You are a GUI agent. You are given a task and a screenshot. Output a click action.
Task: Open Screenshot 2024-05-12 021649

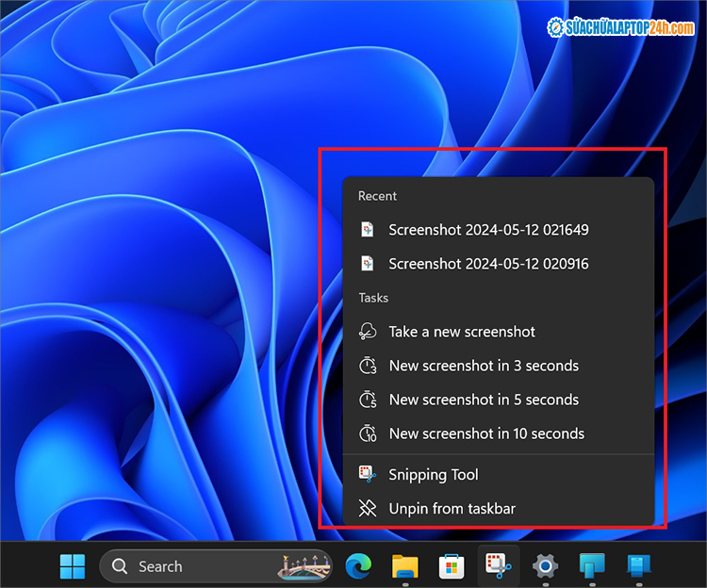click(x=499, y=230)
